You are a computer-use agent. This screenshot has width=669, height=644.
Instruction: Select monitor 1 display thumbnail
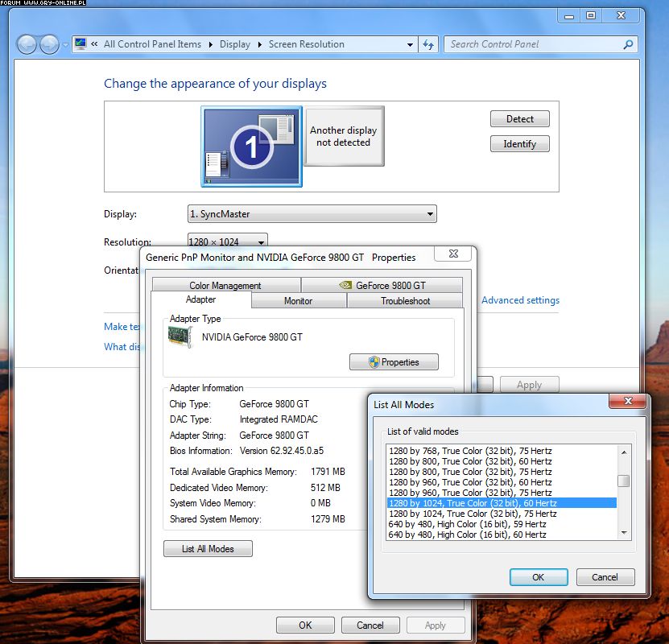coord(252,147)
